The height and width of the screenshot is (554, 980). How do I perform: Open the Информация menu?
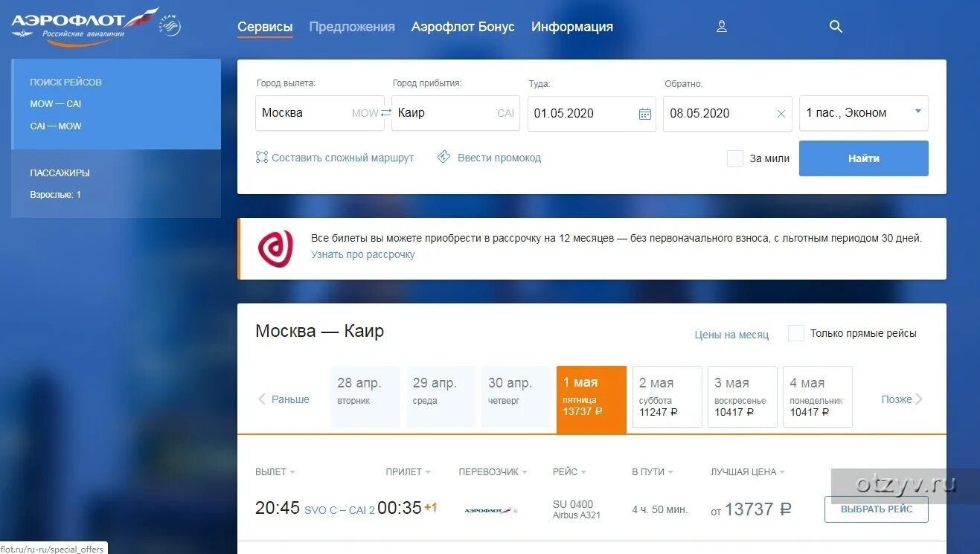pyautogui.click(x=572, y=27)
